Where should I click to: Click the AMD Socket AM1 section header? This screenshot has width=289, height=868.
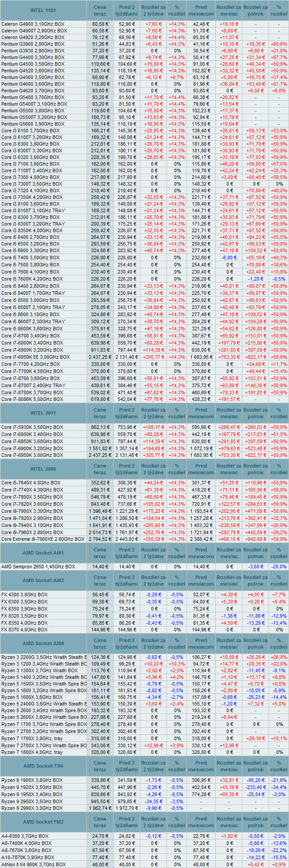(44, 553)
